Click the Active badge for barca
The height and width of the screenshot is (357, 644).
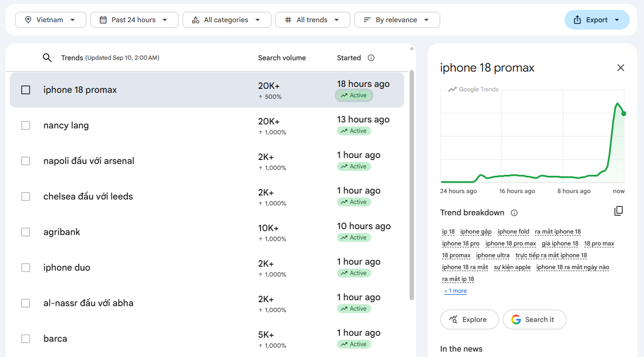click(x=354, y=344)
